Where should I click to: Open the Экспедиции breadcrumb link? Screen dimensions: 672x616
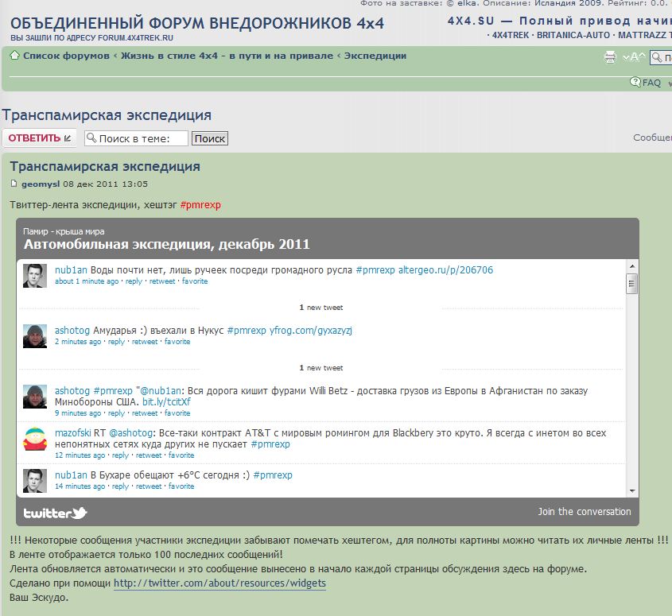tap(375, 56)
